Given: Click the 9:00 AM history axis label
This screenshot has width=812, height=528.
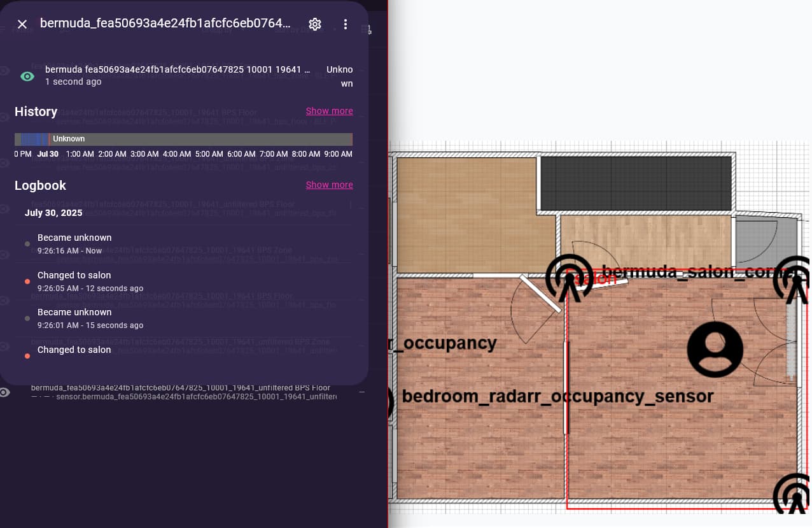Looking at the screenshot, I should point(338,154).
